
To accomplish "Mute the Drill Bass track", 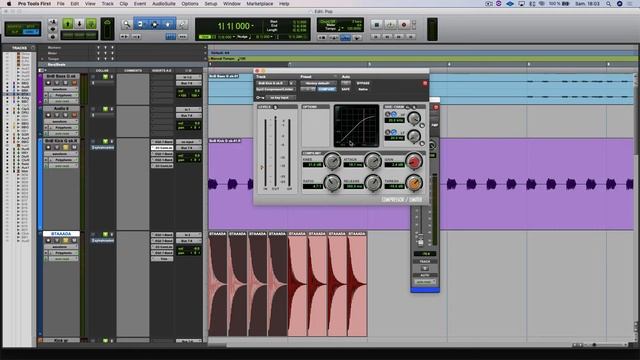I will point(74,83).
